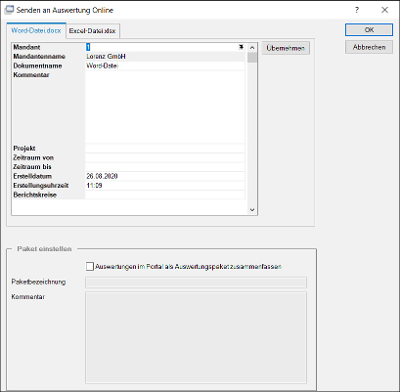
Task: Click the Zeitraum bis value field
Action: click(x=165, y=167)
